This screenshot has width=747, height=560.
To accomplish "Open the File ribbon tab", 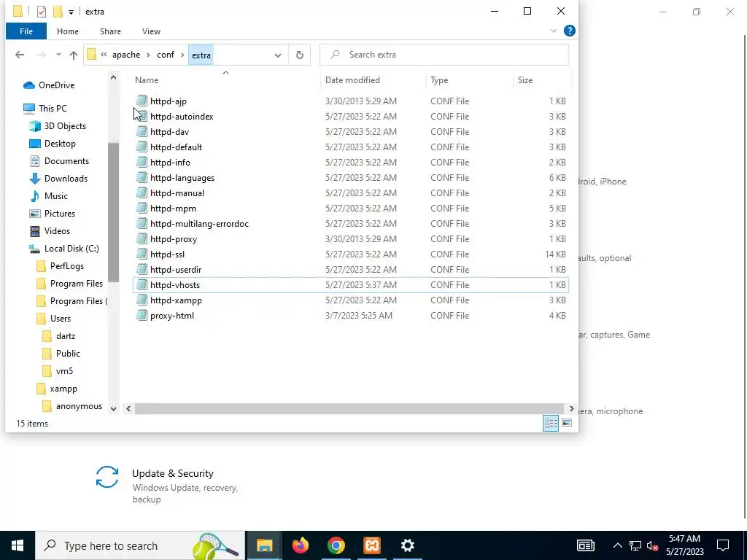I will (x=26, y=31).
